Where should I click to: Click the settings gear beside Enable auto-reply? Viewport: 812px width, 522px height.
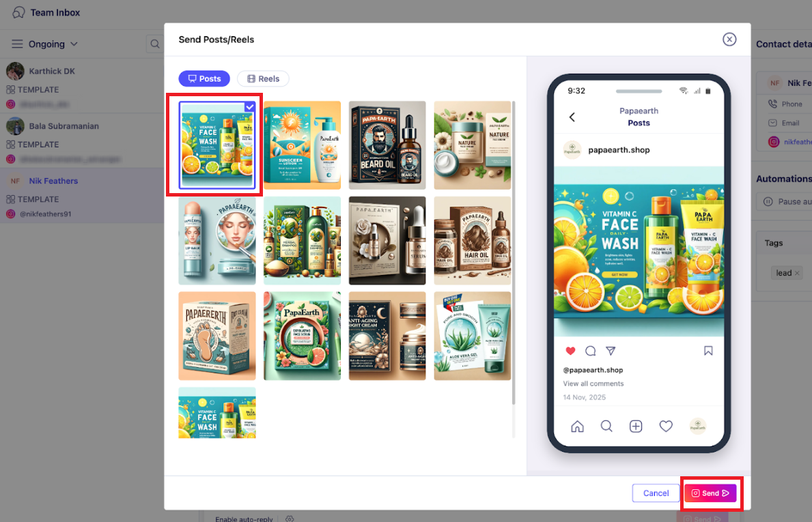coord(290,519)
